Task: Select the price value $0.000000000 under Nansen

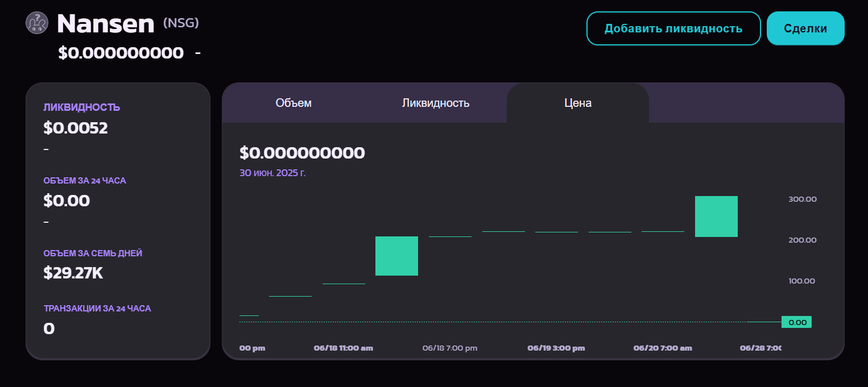Action: click(x=119, y=53)
